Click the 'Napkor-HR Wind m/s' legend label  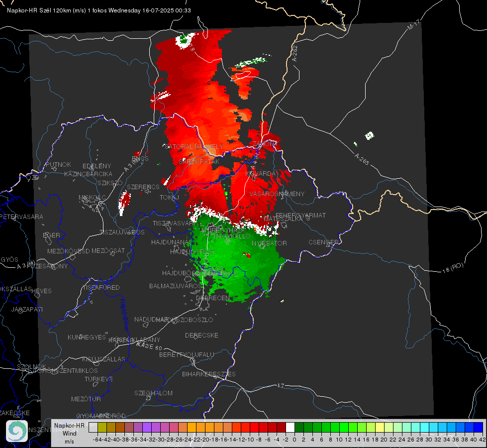pyautogui.click(x=69, y=433)
